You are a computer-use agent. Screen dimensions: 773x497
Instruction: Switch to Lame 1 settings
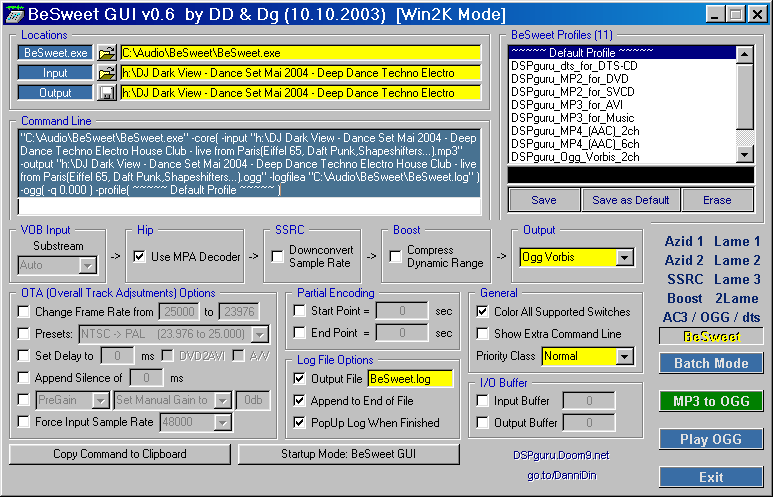[x=737, y=241]
